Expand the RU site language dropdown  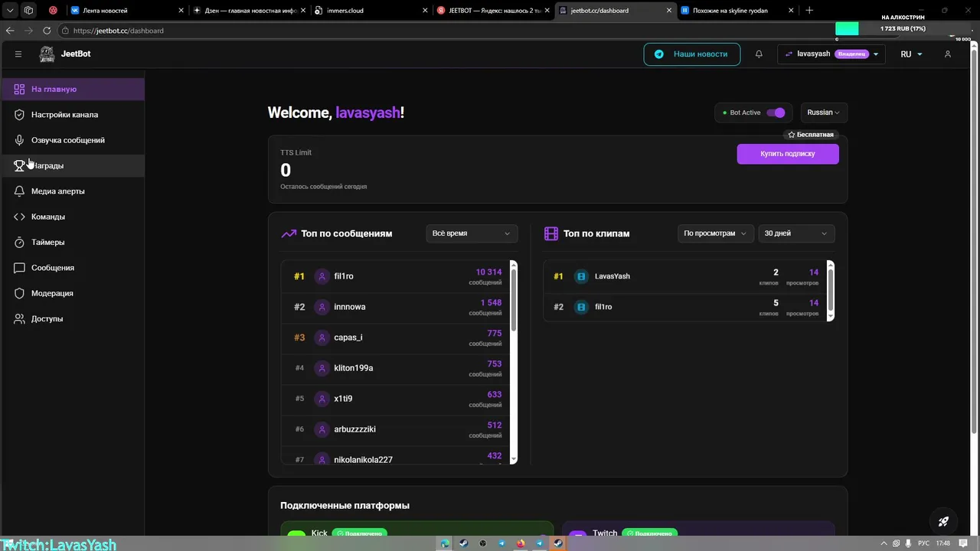coord(911,54)
